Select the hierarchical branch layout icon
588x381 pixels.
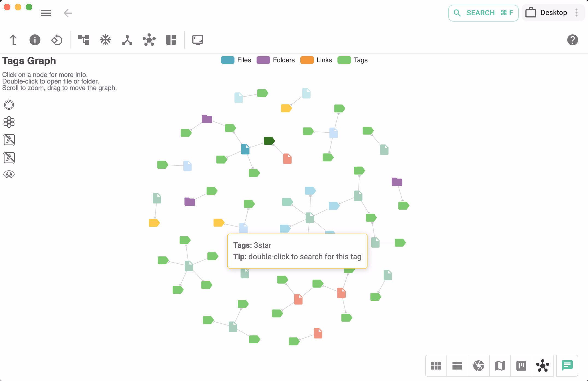click(127, 40)
